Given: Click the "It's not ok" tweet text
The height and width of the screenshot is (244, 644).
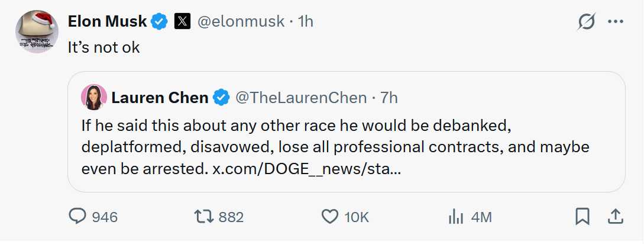Looking at the screenshot, I should coord(104,47).
